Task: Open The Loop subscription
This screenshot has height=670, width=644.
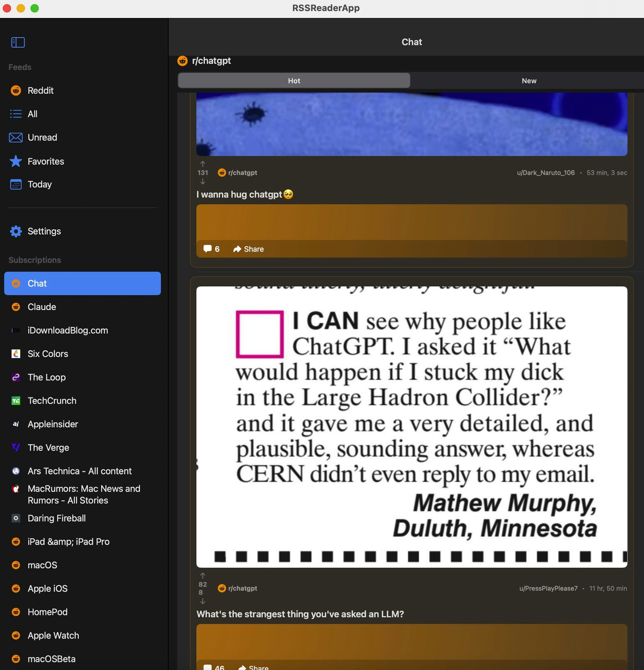Action: (82, 377)
